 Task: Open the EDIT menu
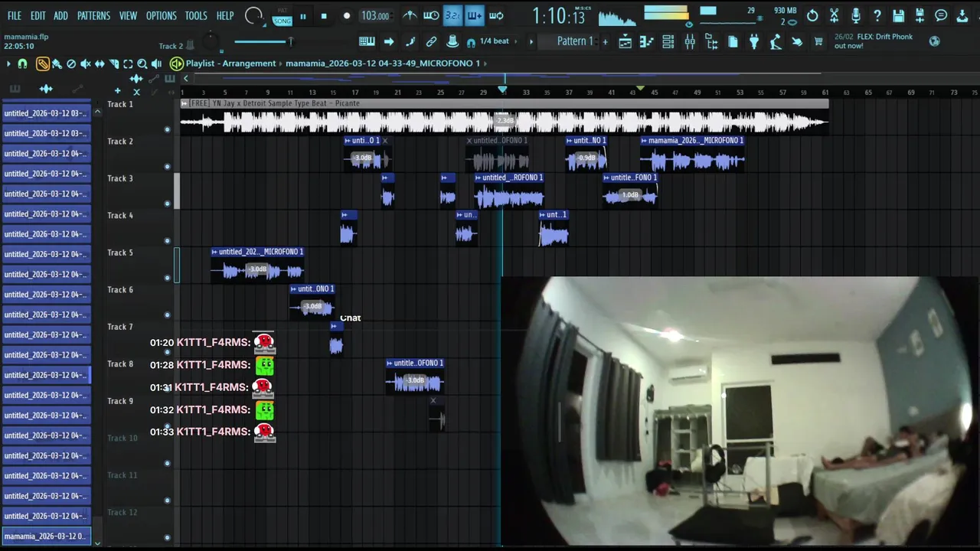click(38, 15)
